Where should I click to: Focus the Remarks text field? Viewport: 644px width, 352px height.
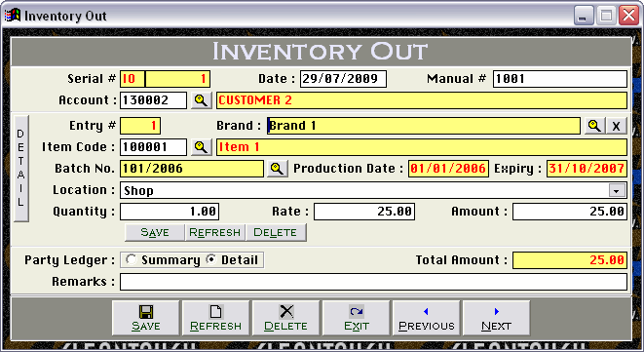tap(373, 282)
